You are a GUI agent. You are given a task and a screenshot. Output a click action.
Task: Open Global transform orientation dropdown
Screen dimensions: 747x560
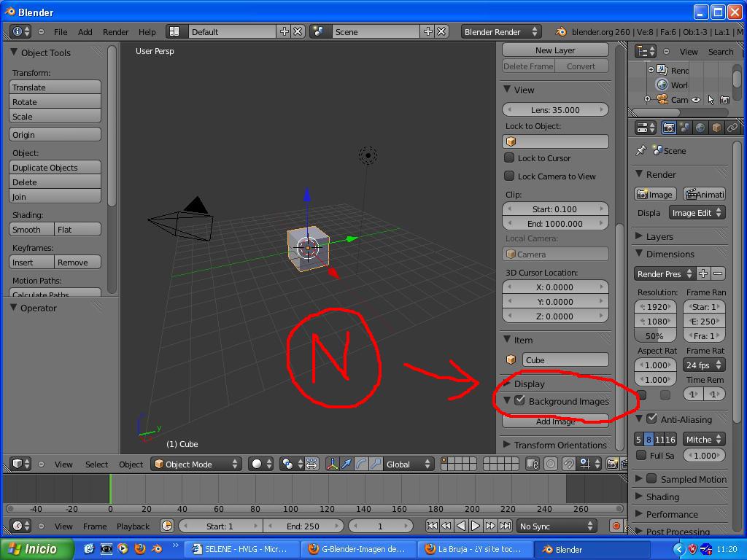pos(409,464)
